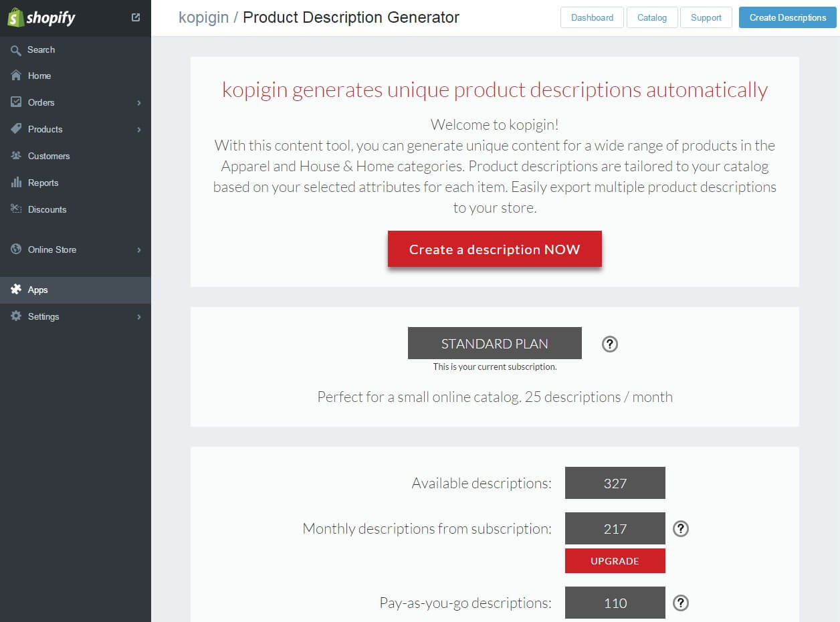The width and height of the screenshot is (840, 622).
Task: Open the Dashboard button
Action: [x=592, y=17]
